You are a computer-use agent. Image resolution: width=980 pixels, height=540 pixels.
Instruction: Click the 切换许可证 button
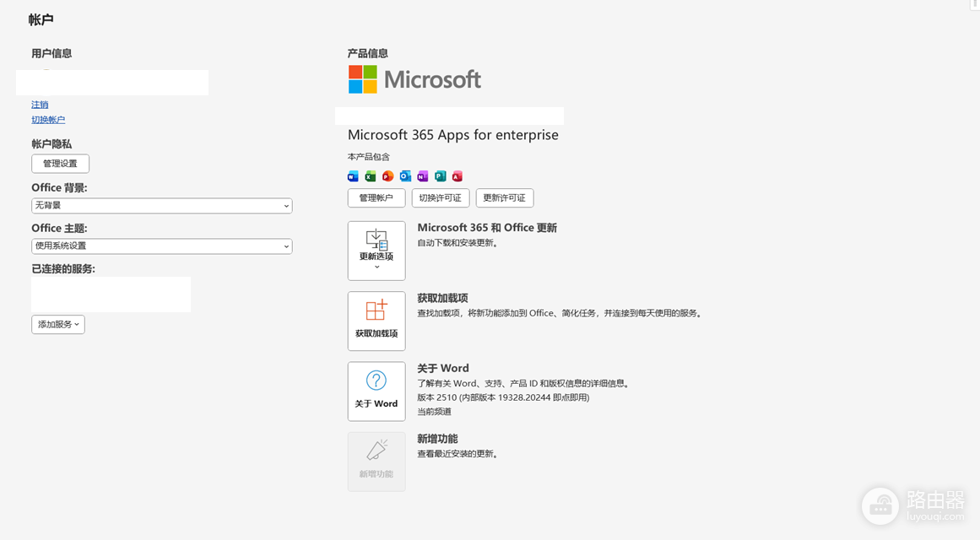pos(441,198)
